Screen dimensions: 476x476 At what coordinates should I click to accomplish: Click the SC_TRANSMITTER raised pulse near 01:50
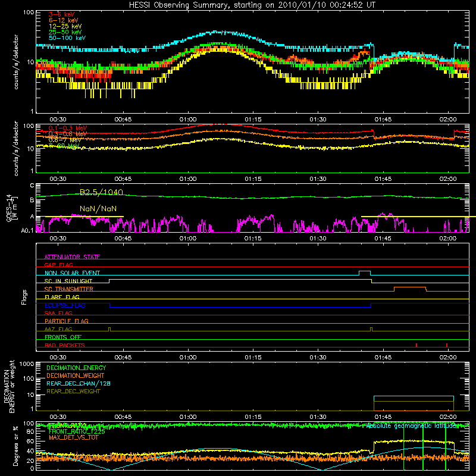coord(410,289)
